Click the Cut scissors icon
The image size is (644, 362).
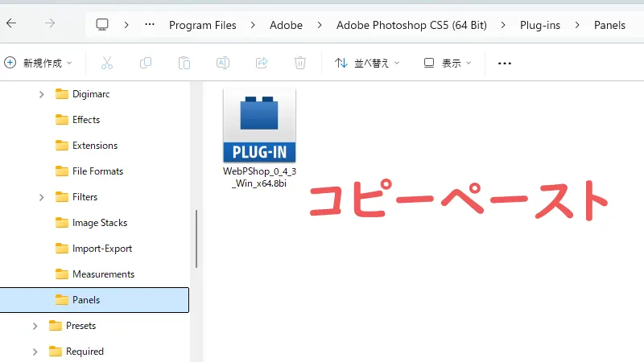[x=107, y=63]
